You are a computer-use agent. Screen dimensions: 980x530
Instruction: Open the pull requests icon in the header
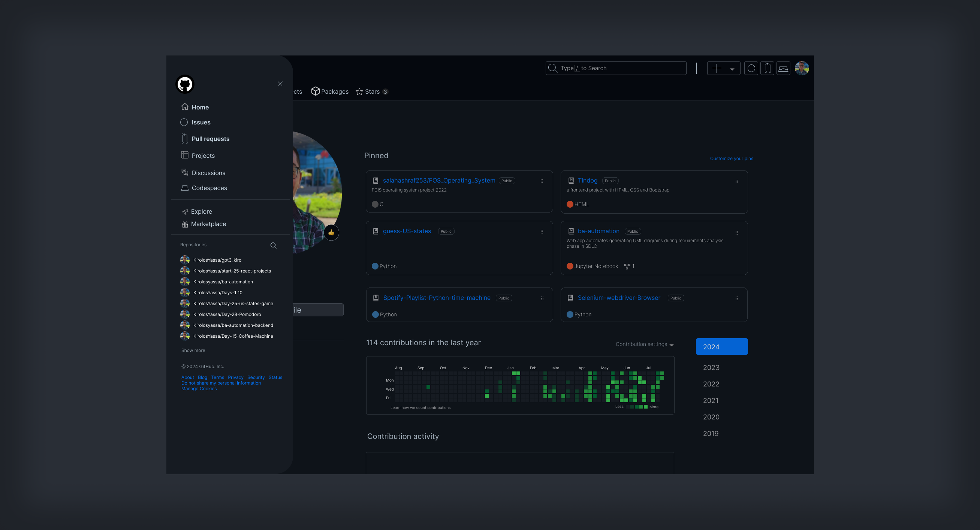point(767,68)
